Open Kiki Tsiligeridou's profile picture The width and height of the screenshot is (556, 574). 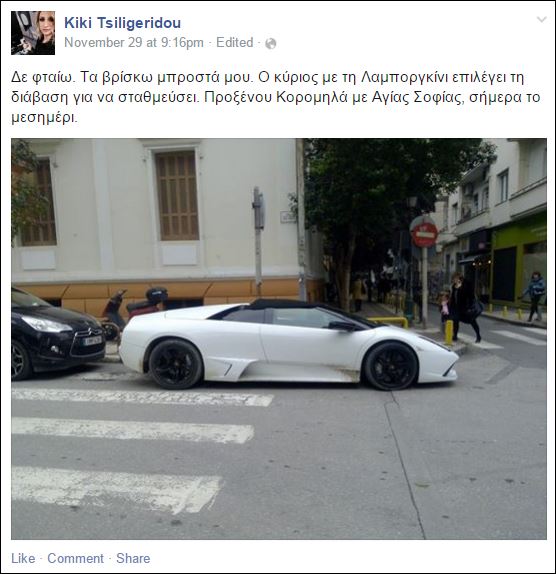pos(33,33)
